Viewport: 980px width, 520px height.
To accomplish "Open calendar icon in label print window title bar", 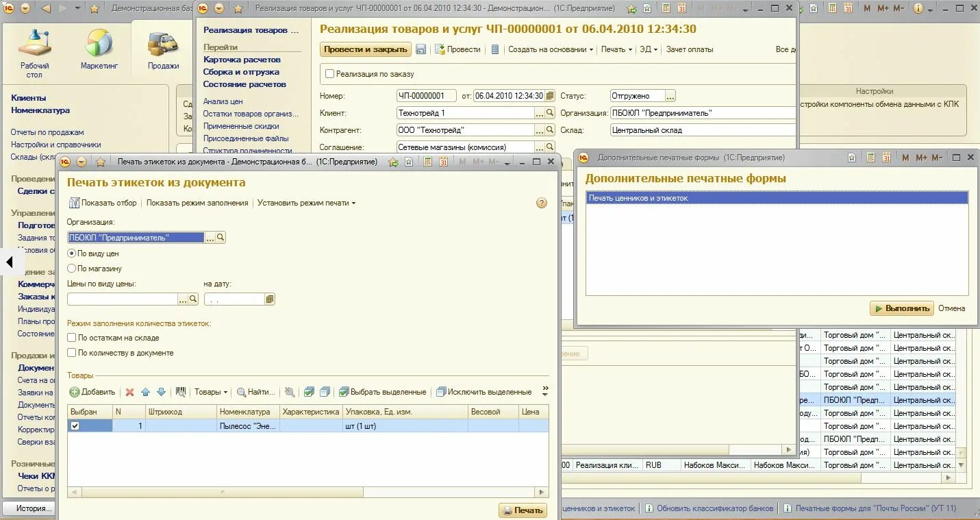I will tap(442, 162).
